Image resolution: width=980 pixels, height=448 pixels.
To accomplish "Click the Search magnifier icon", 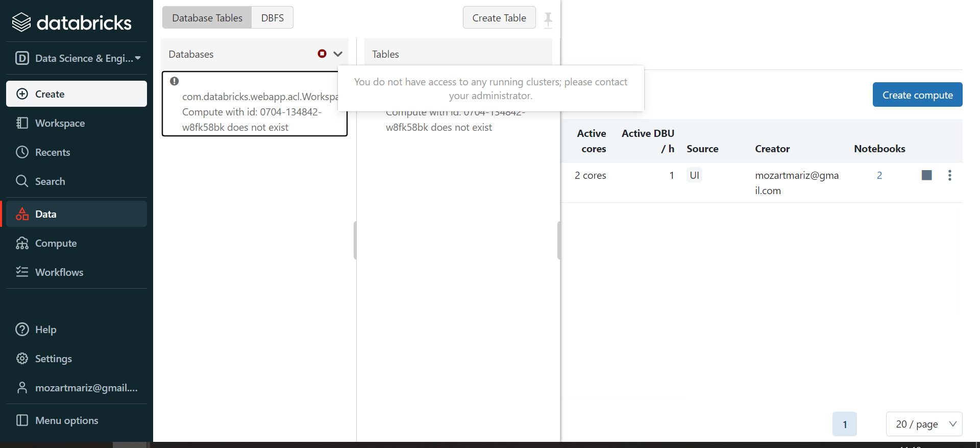I will click(22, 181).
